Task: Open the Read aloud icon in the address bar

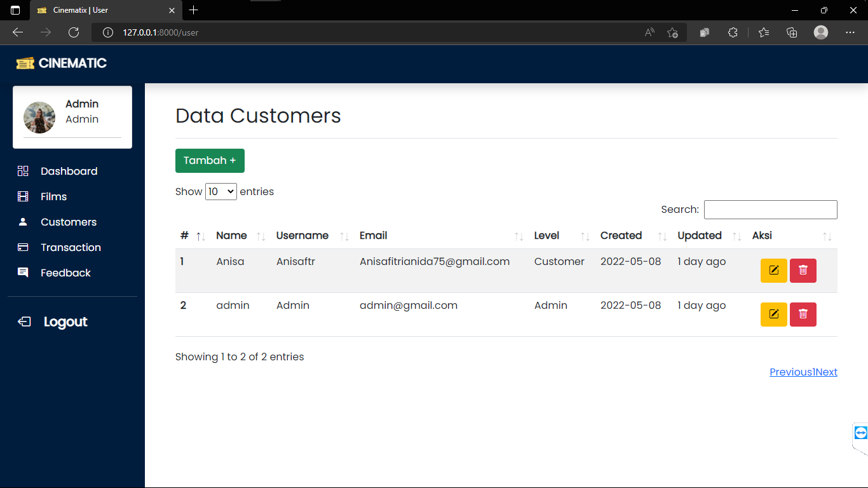Action: point(649,32)
